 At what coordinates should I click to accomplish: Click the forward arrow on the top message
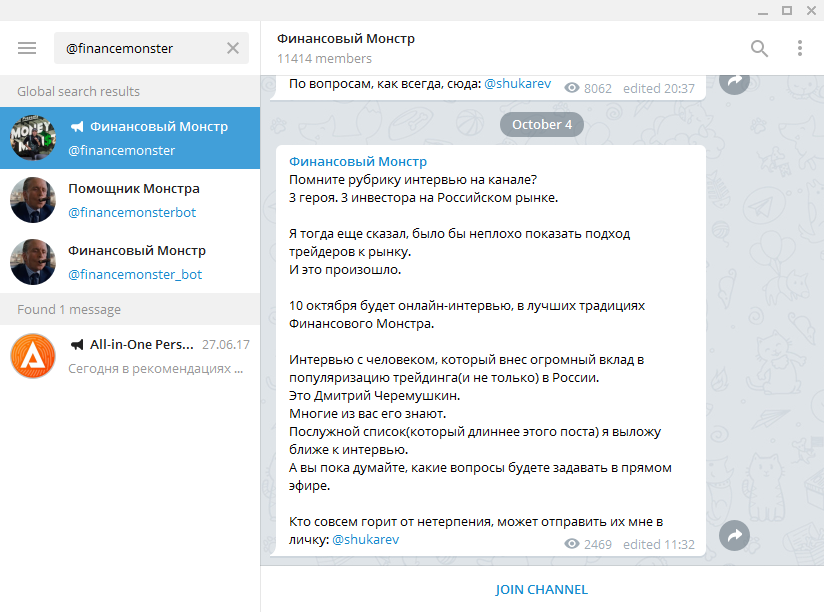click(734, 82)
